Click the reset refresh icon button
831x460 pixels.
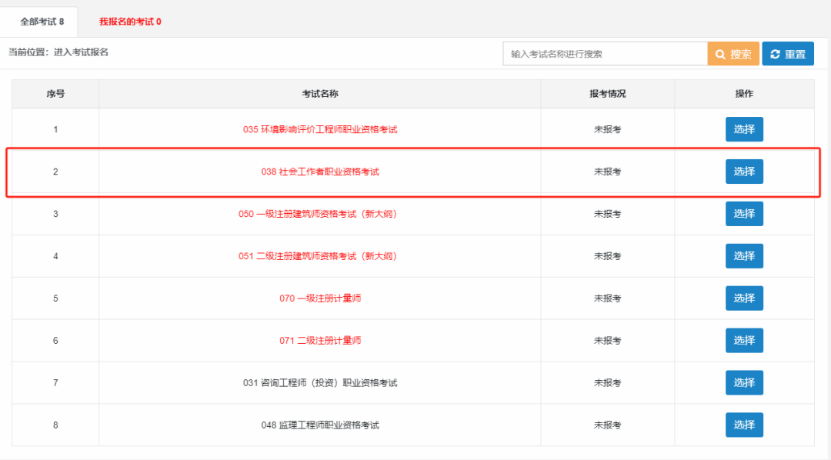coord(787,54)
